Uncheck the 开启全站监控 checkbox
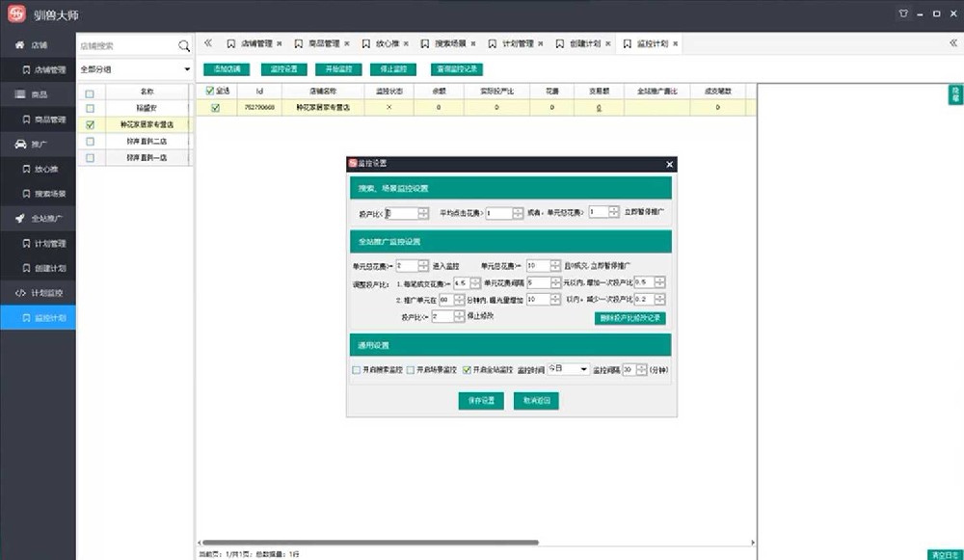 click(467, 370)
